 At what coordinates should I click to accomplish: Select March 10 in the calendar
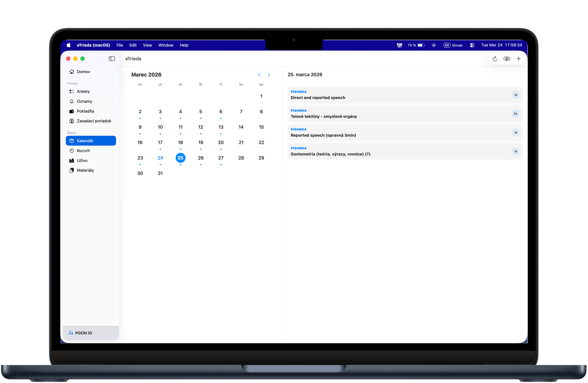click(x=160, y=127)
